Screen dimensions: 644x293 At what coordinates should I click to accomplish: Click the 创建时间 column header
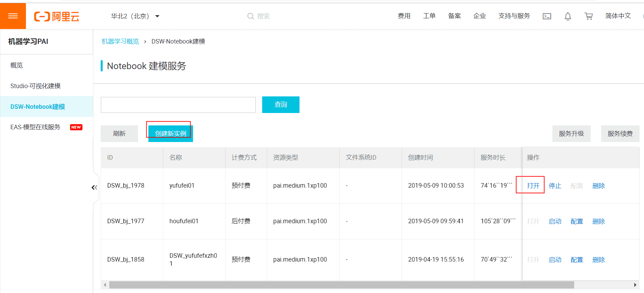click(421, 158)
